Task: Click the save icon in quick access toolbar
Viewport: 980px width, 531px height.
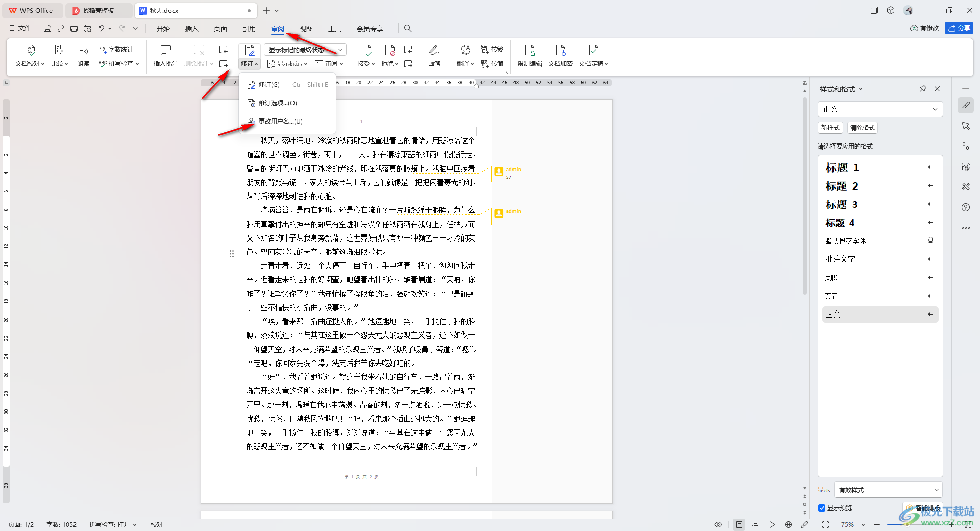Action: 47,28
